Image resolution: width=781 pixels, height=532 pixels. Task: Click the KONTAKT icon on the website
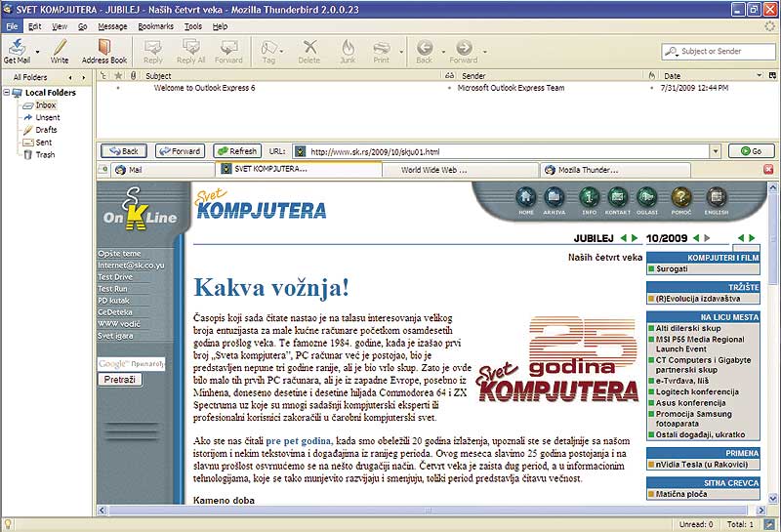618,197
